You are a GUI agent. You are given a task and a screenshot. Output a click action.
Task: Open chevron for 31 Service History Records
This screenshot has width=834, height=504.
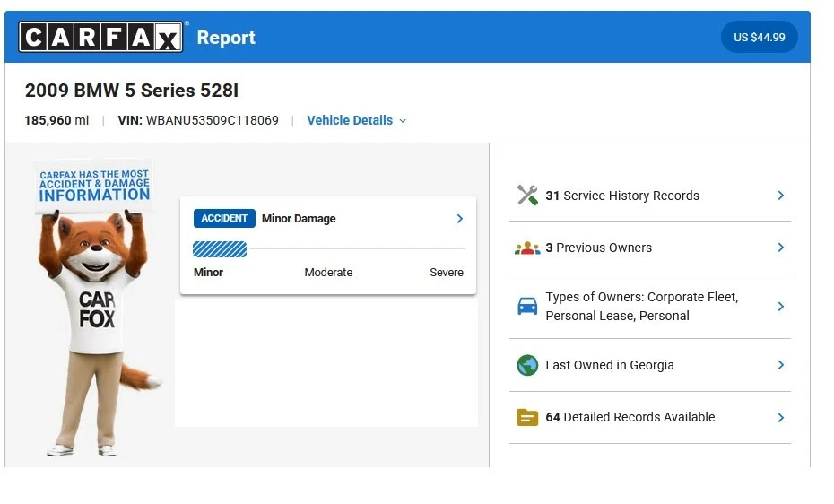click(781, 196)
